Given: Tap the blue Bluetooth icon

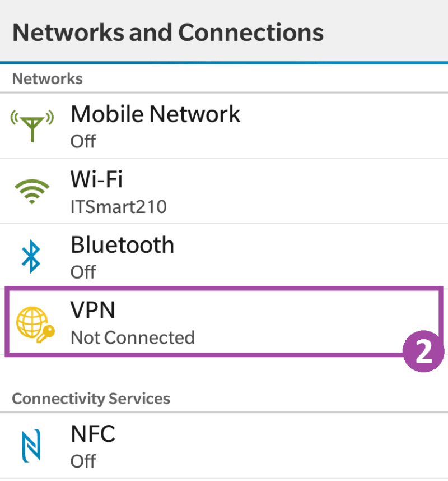Looking at the screenshot, I should coord(31,257).
